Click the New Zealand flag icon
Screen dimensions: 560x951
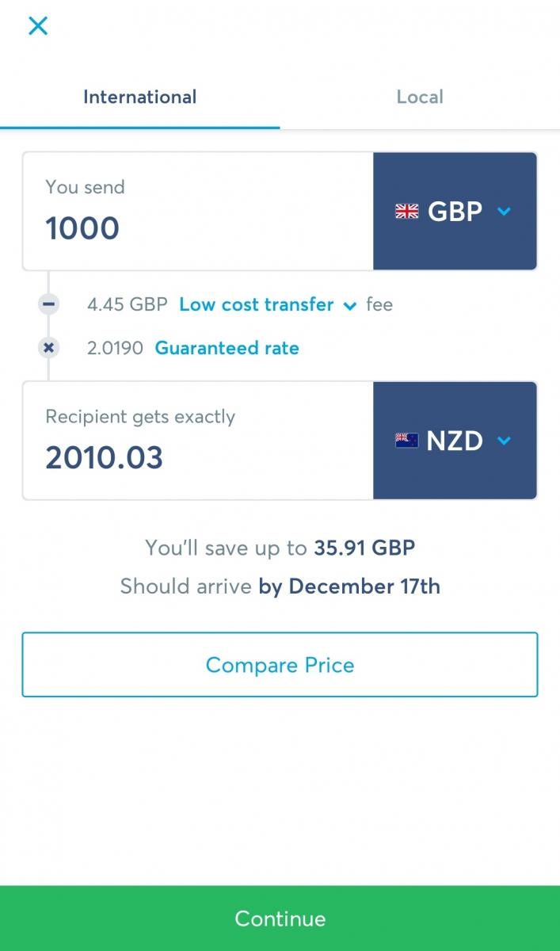[x=406, y=441]
